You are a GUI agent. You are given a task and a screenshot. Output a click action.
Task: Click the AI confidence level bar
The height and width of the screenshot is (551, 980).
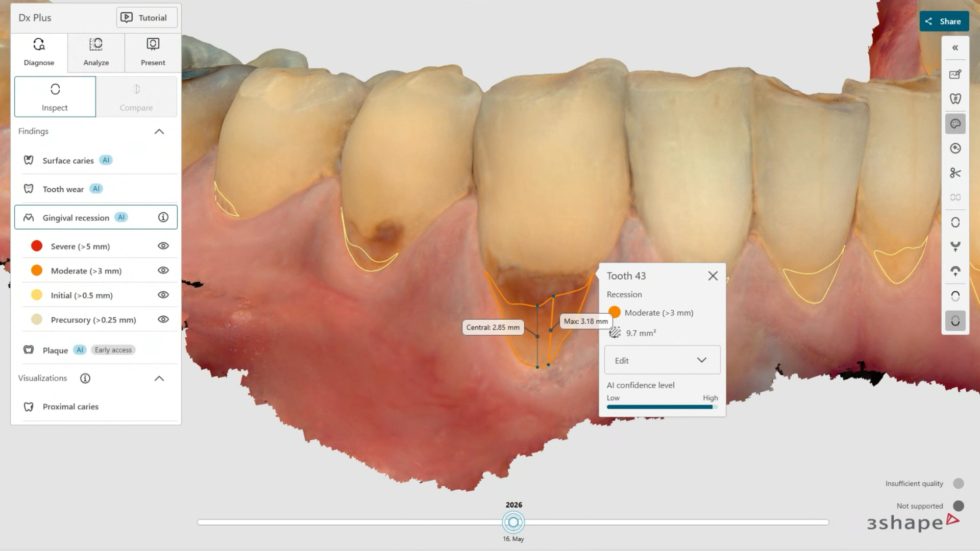(662, 407)
